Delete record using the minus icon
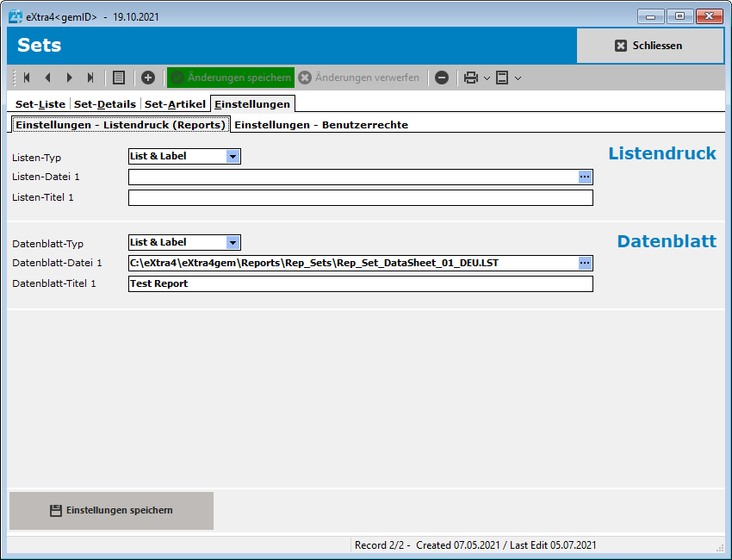 pyautogui.click(x=442, y=78)
